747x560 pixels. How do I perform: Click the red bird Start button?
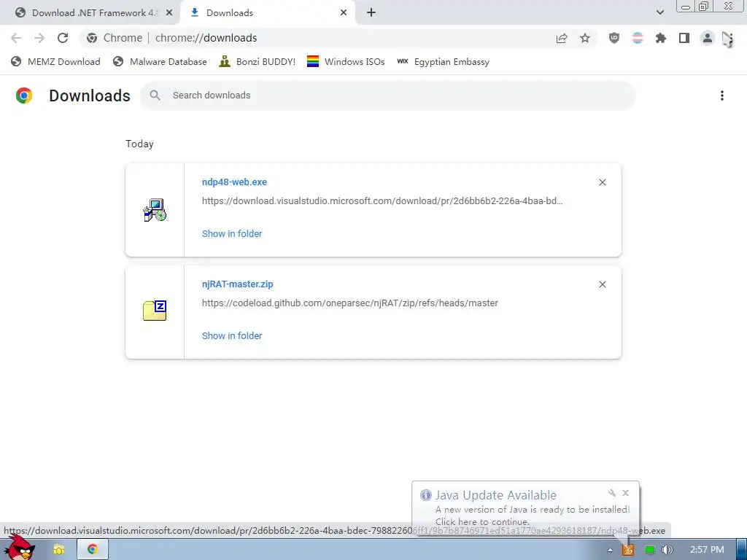(x=19, y=548)
